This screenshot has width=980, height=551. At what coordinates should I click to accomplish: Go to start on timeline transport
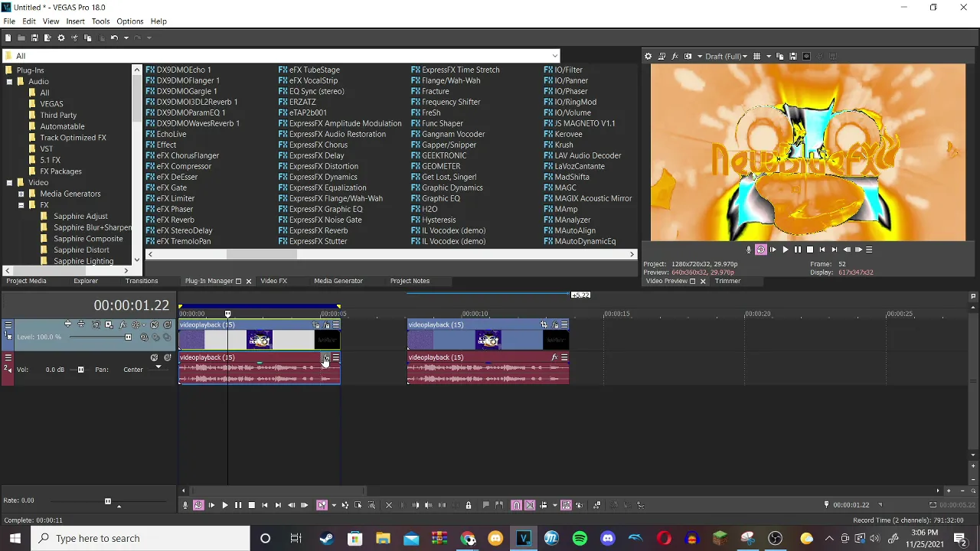pos(265,505)
